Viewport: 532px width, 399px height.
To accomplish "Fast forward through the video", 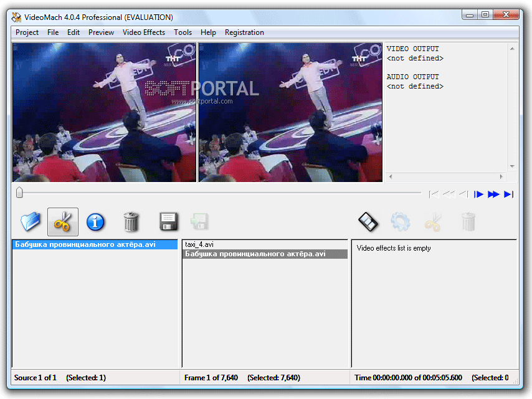I will click(493, 195).
